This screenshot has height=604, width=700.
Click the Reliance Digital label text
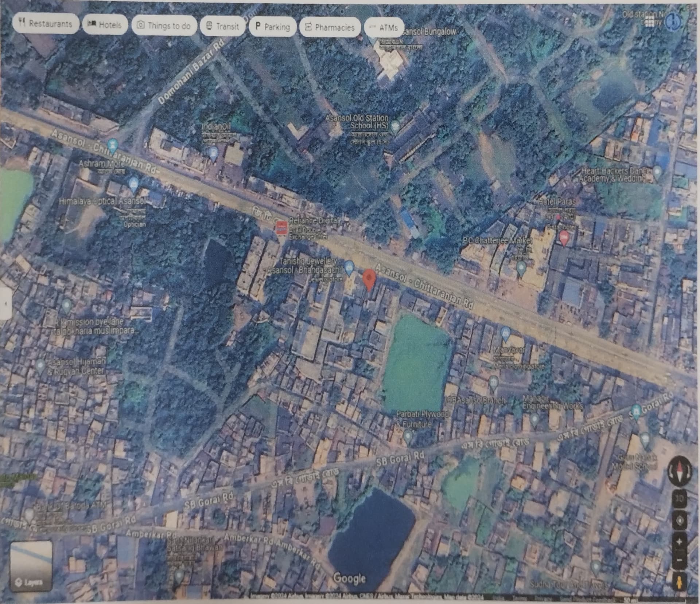point(314,221)
